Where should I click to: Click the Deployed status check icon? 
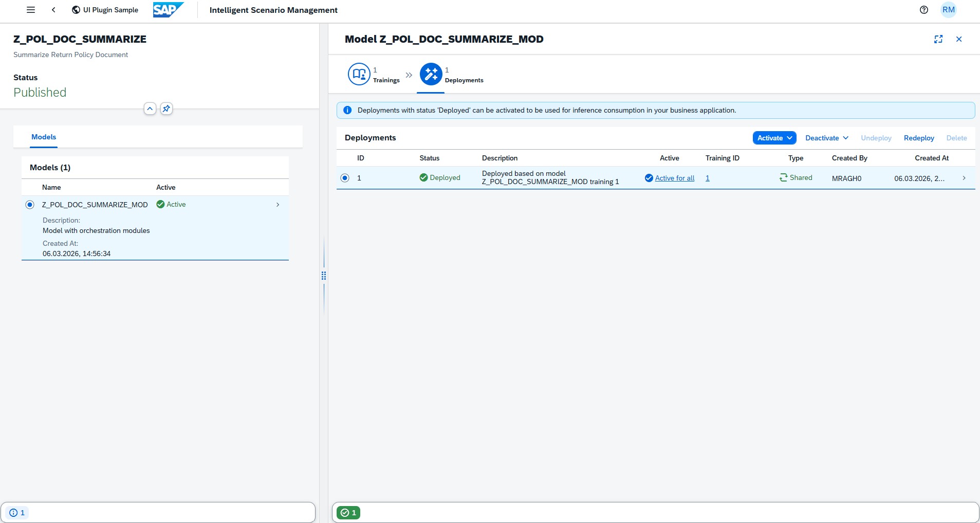(x=423, y=177)
